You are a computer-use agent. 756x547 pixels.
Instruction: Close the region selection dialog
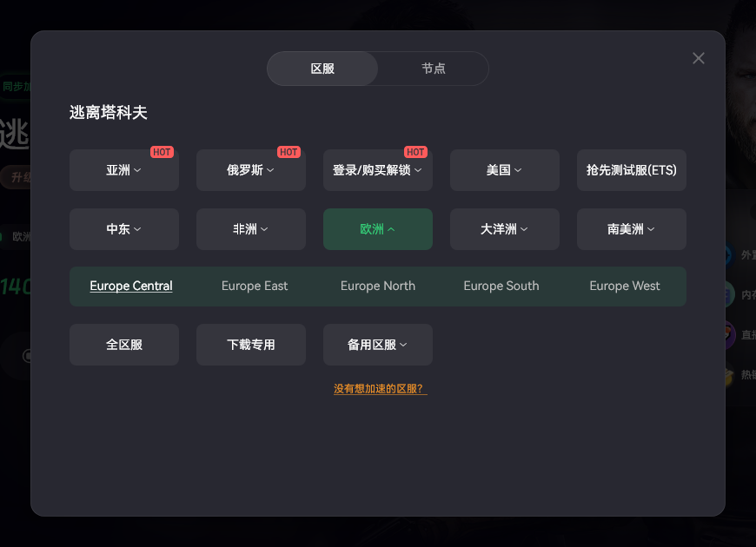(x=698, y=58)
